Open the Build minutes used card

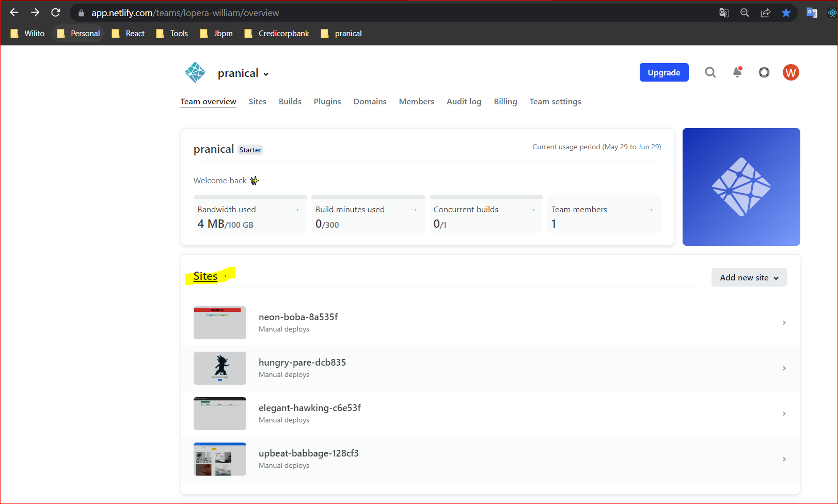click(x=368, y=214)
